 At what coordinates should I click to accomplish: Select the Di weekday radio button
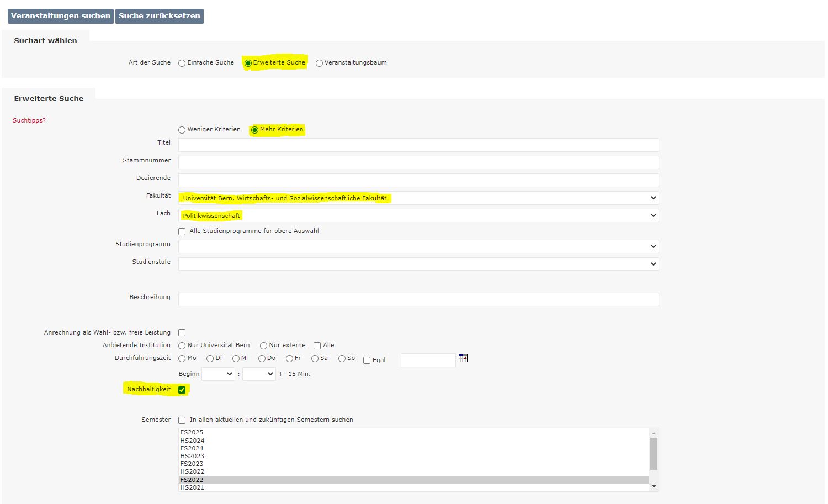click(x=210, y=359)
